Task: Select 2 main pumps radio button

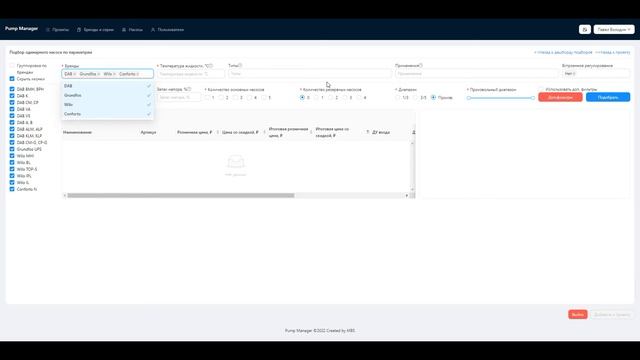Action: coord(222,98)
